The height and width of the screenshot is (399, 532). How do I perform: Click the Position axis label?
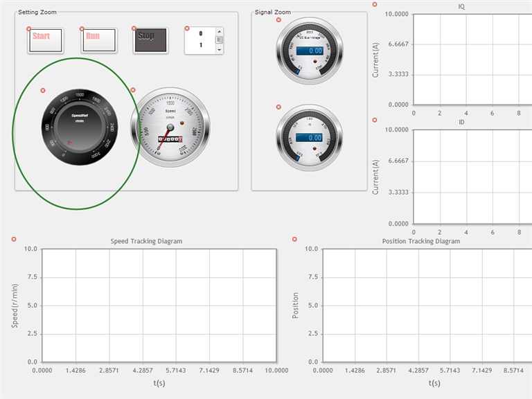[295, 305]
